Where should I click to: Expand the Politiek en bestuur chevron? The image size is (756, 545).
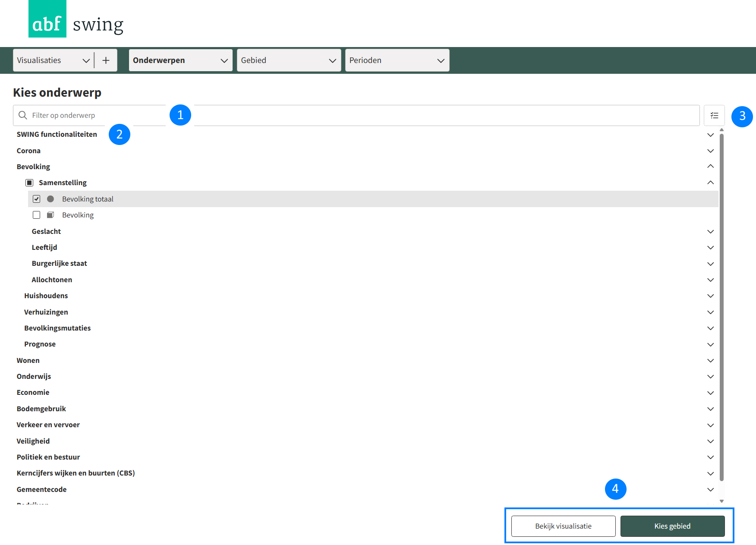point(710,457)
